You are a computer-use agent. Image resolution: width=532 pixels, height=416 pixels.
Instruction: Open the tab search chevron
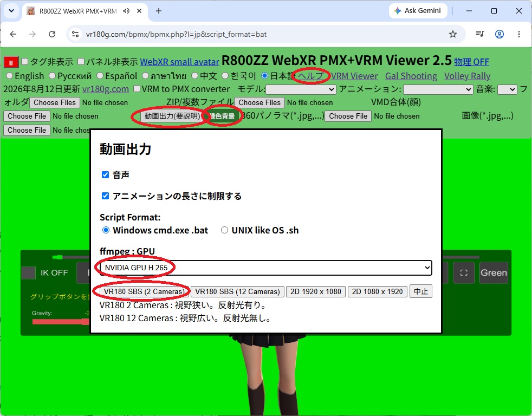[11, 10]
